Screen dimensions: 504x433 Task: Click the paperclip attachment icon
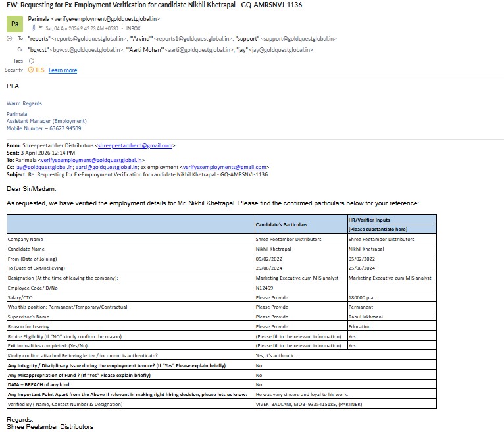33,28
